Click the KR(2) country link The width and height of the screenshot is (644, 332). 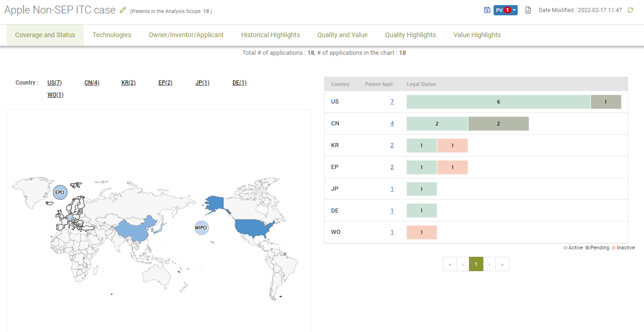(129, 83)
